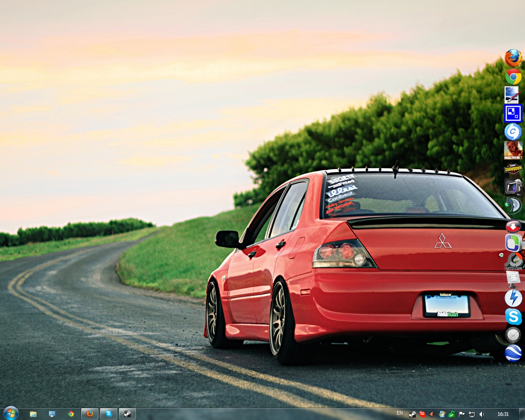The width and height of the screenshot is (525, 420).
Task: Click the 16:31 clock in the taskbar
Action: tap(503, 414)
